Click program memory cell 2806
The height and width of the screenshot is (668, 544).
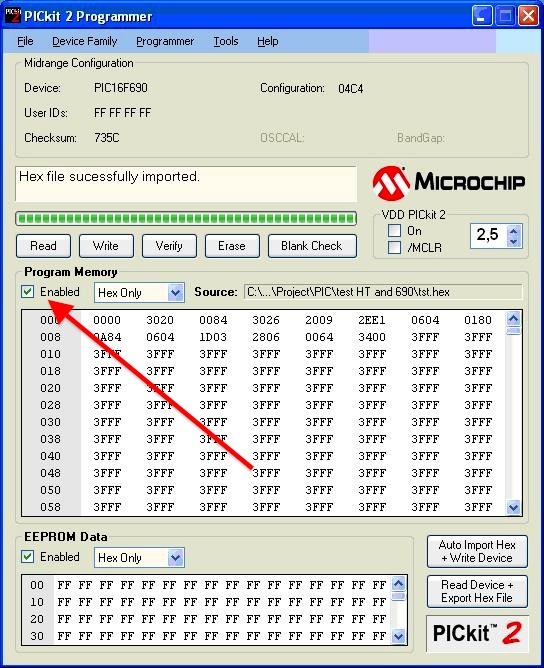coord(266,337)
